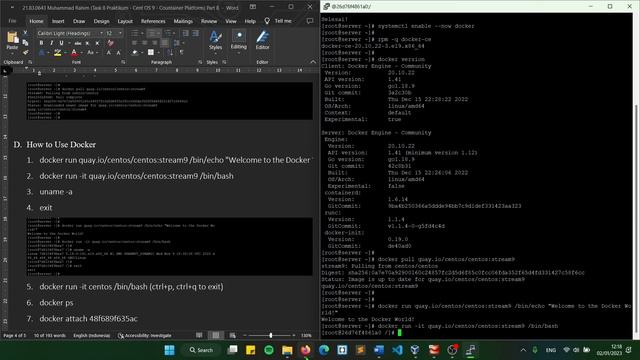Open the Editor button in Word's ribbon
The height and width of the screenshot is (360, 640).
click(x=262, y=40)
